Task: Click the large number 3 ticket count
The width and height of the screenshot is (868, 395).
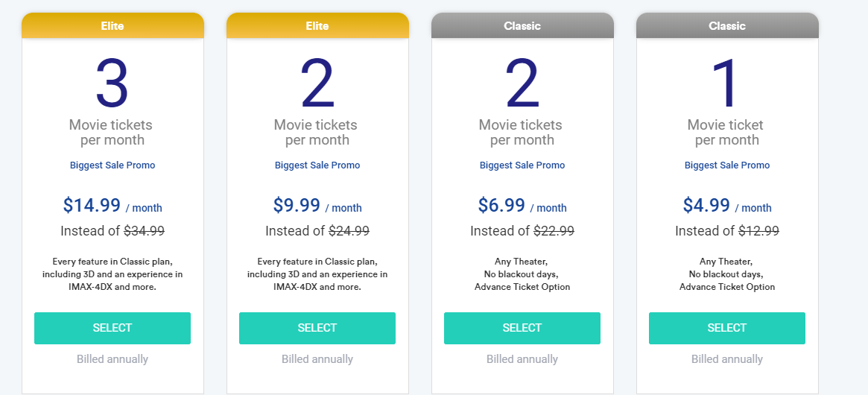Action: (x=113, y=83)
